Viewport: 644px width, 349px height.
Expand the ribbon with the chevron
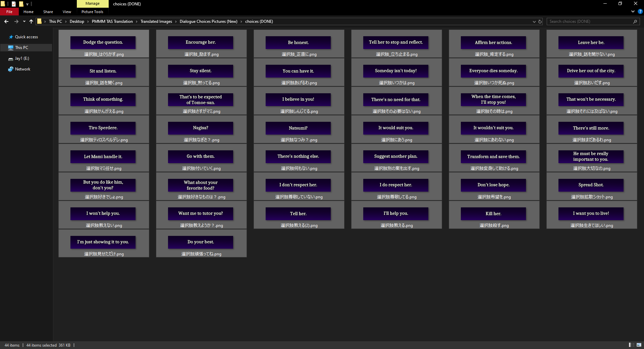[x=633, y=11]
